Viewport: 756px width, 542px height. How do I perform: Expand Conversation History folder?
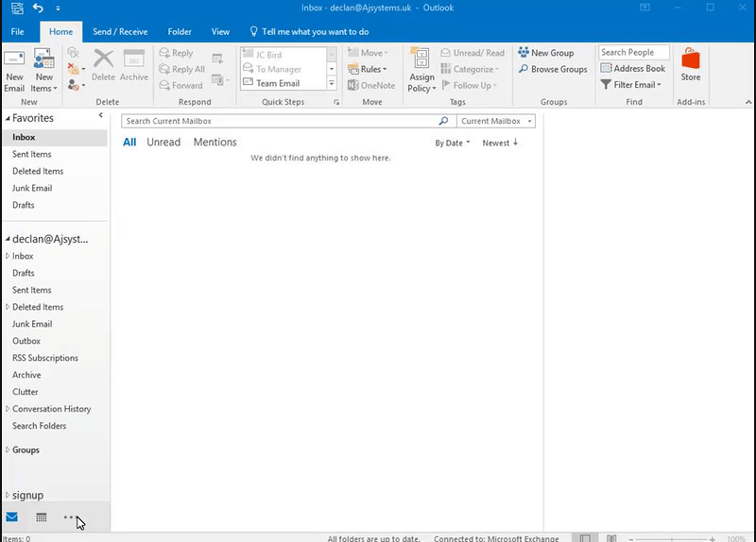pyautogui.click(x=8, y=409)
